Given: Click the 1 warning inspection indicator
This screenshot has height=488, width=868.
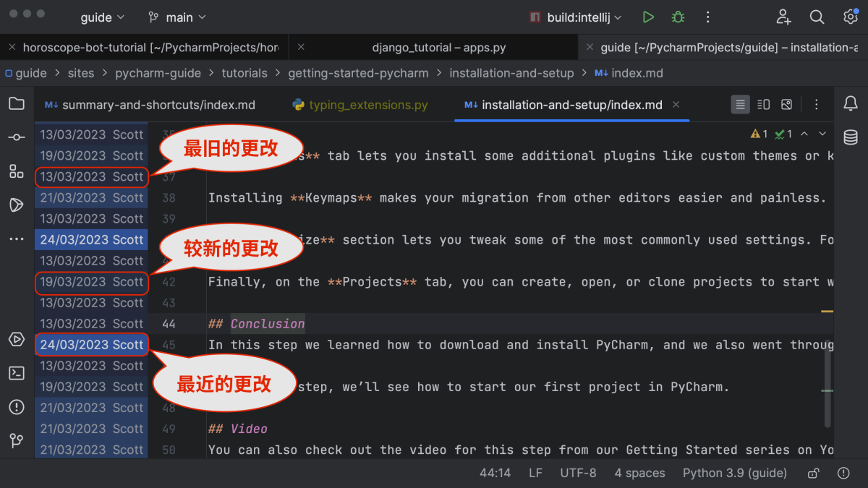Looking at the screenshot, I should (758, 133).
